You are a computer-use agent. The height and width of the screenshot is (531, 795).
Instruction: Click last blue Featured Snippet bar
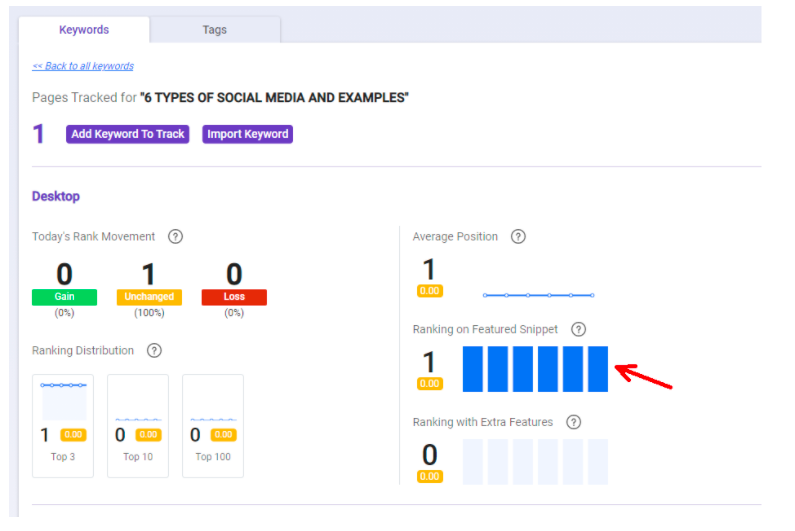(x=598, y=369)
